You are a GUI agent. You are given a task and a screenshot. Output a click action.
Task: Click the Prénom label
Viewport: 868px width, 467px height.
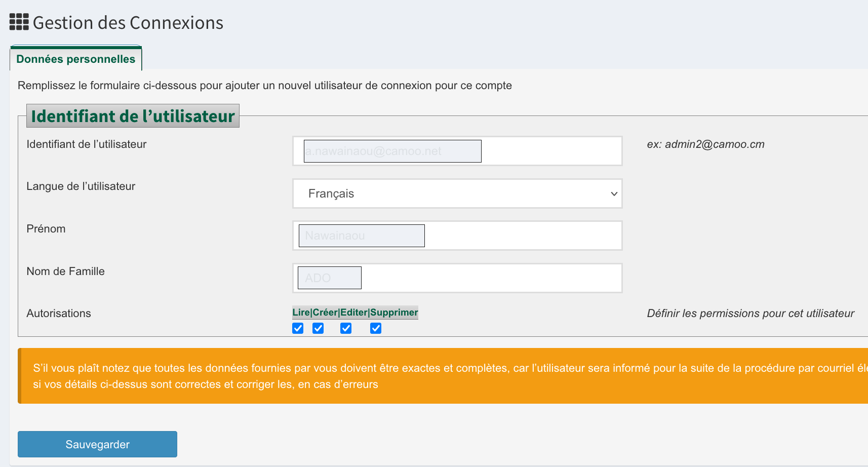point(46,229)
